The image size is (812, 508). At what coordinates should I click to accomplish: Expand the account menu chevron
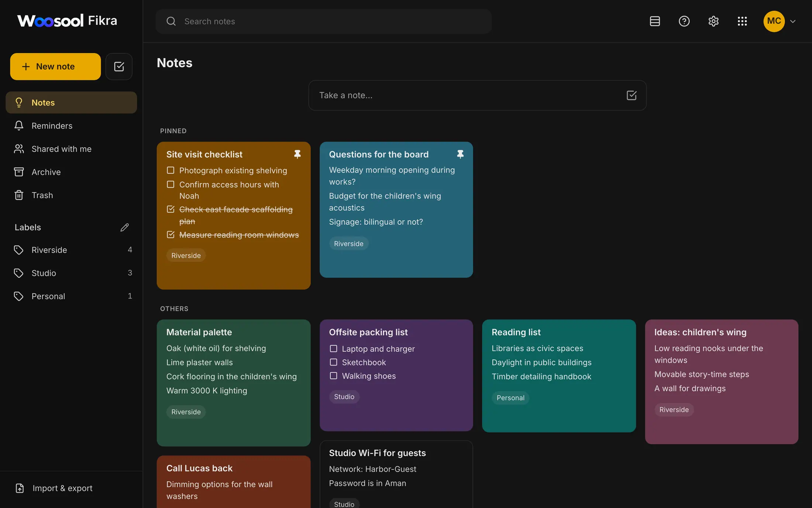[x=793, y=21]
